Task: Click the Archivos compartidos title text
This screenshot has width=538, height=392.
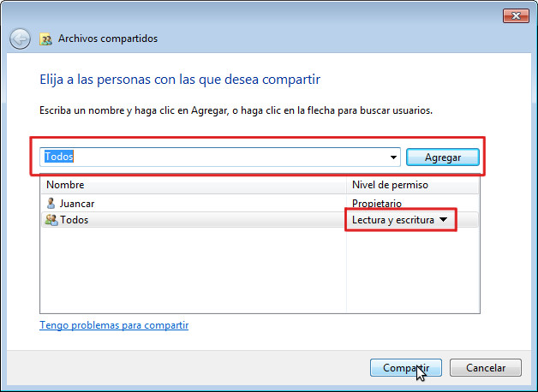Action: (x=108, y=39)
